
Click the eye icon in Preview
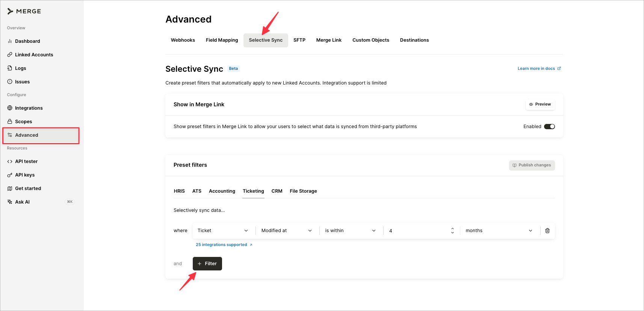coord(531,104)
